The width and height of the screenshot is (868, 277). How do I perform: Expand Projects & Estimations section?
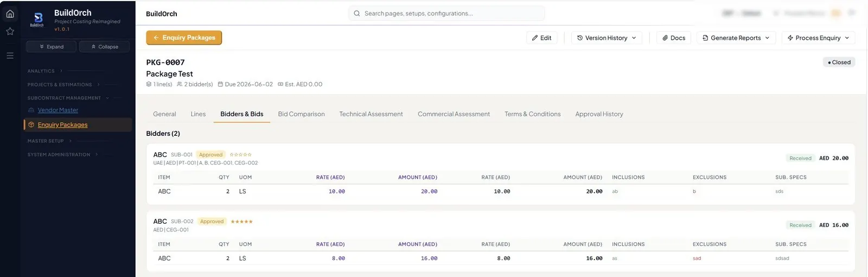point(63,85)
